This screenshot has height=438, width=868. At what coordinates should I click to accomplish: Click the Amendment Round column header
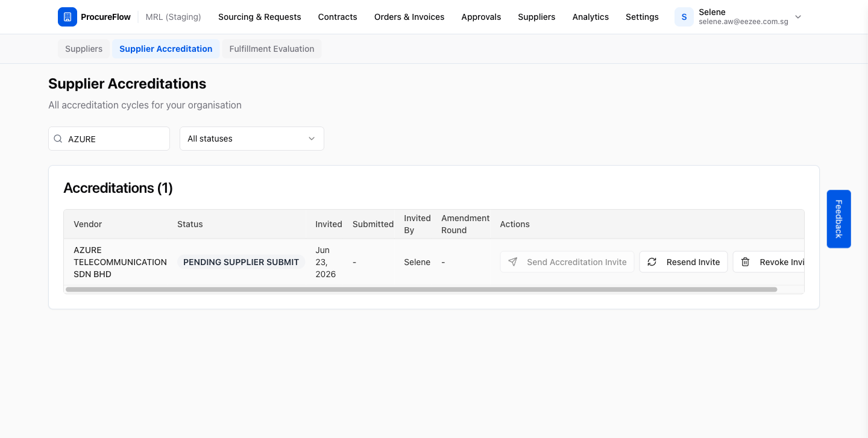click(x=465, y=224)
